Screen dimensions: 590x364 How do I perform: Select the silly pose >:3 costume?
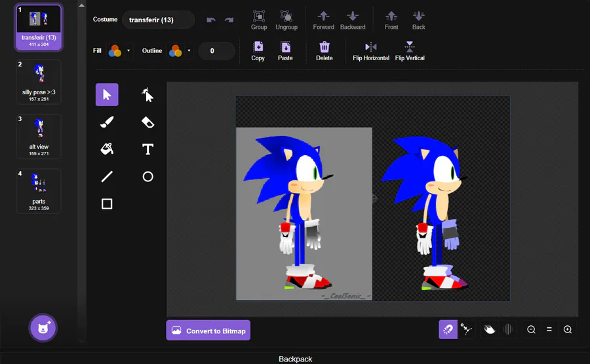(x=39, y=82)
